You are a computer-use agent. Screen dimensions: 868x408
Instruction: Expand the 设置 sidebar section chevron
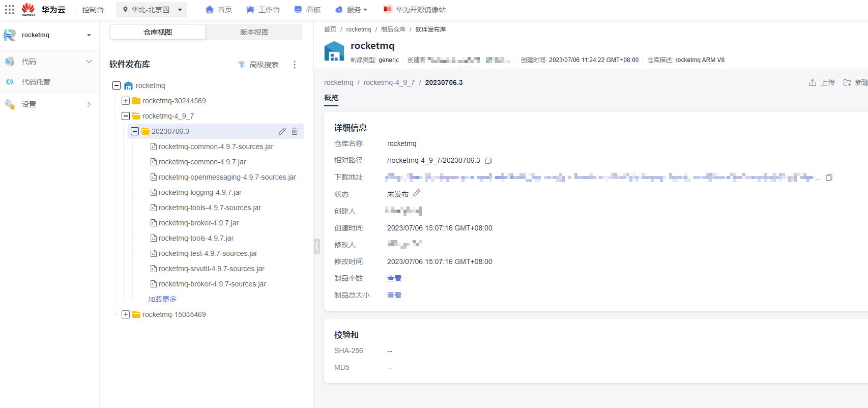pos(89,104)
